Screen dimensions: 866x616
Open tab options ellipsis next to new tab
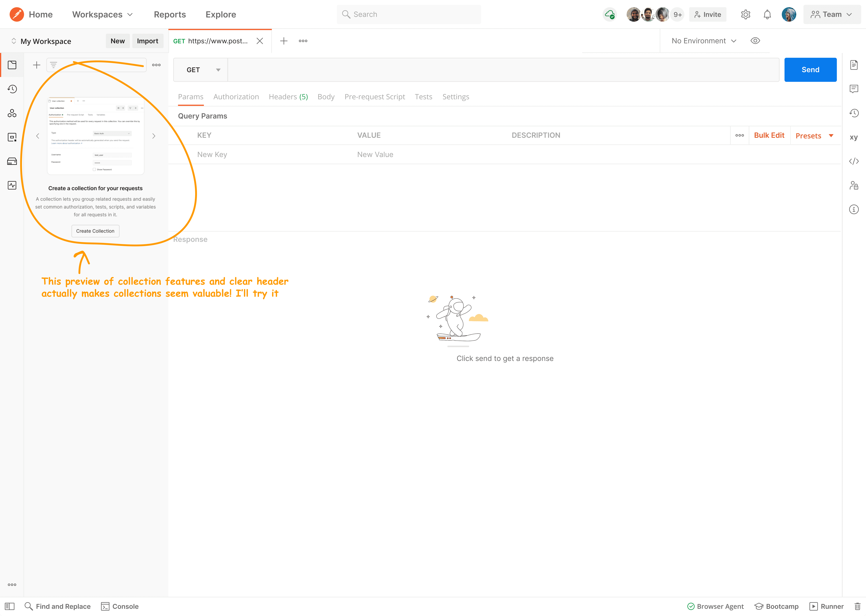[x=303, y=41]
